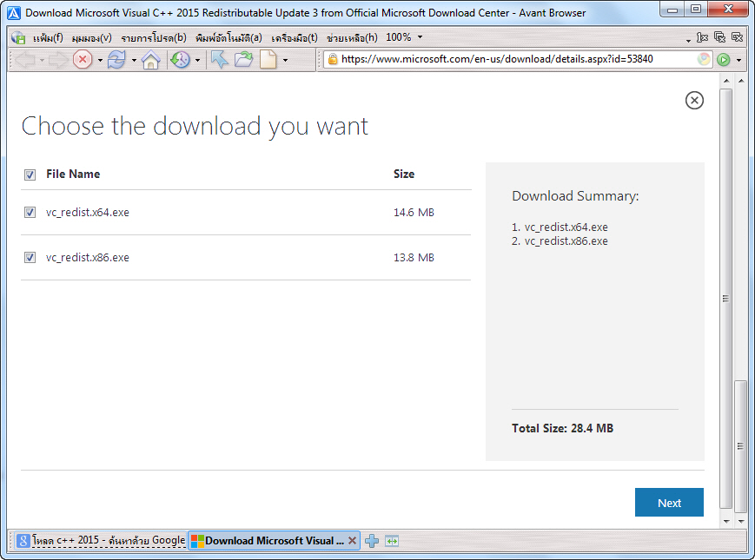This screenshot has width=755, height=560.
Task: Click the inner vertical scrollbar thumb
Action: [x=726, y=299]
